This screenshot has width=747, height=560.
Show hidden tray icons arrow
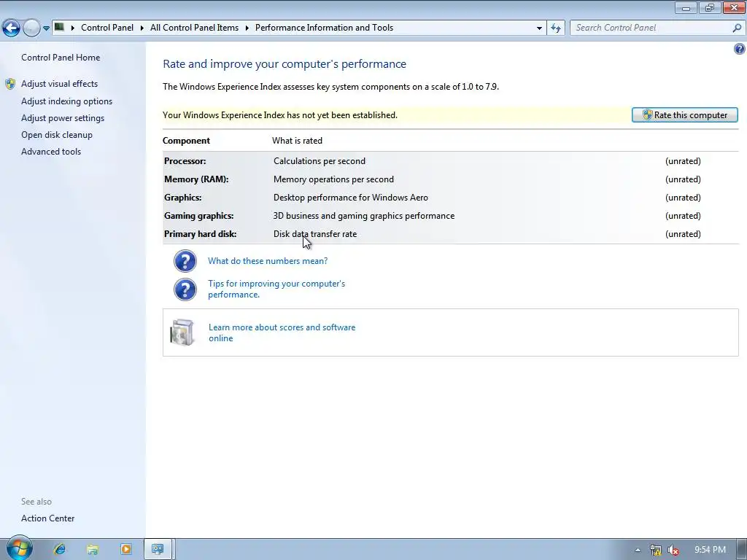[x=638, y=550]
